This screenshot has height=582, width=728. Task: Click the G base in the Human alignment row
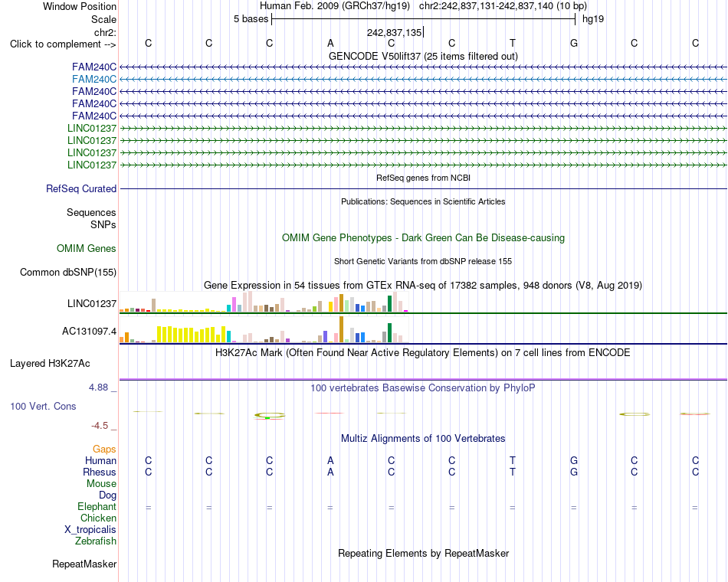(574, 460)
